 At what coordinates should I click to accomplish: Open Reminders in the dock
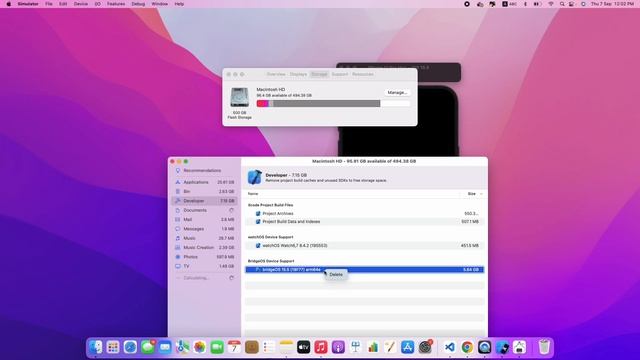pos(269,347)
